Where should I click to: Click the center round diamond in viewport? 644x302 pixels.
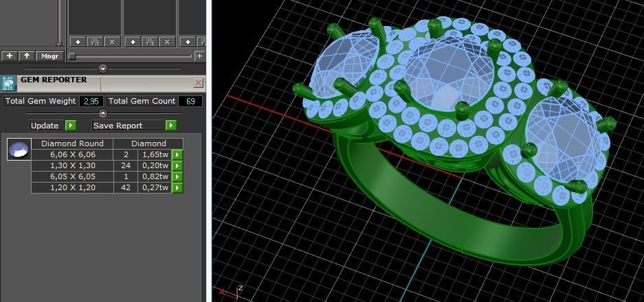pos(449,73)
